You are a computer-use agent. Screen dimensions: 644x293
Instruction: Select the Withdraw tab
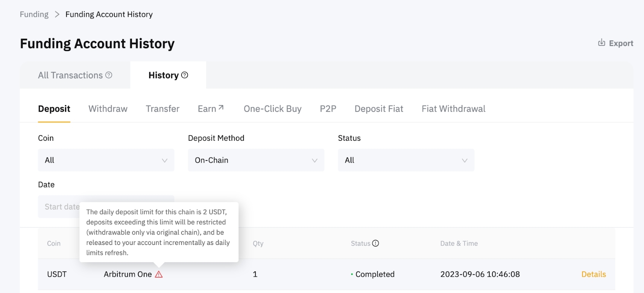(108, 109)
